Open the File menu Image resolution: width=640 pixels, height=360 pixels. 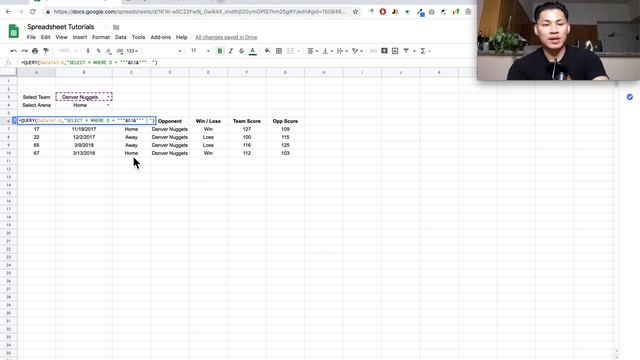pos(31,37)
